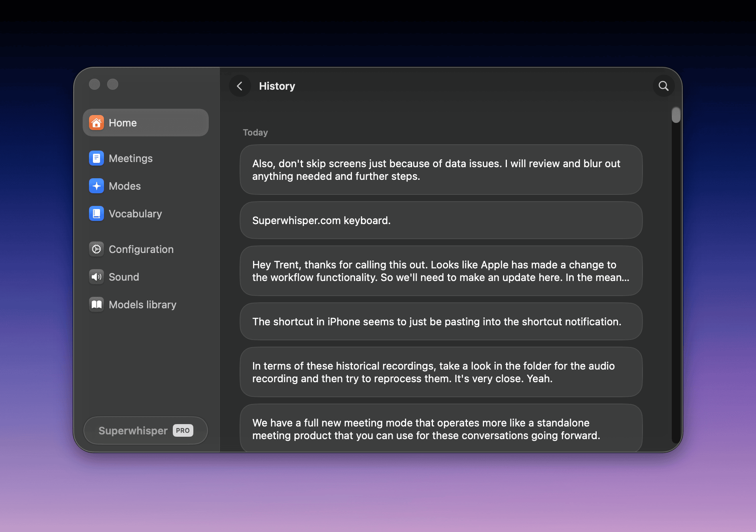756x532 pixels.
Task: Click the Superwhisper PRO button
Action: click(146, 430)
